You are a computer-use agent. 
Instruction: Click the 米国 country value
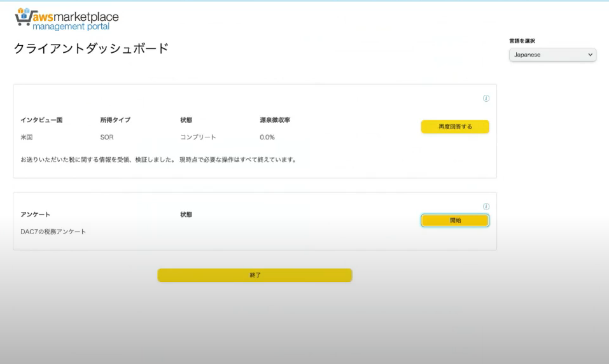(27, 137)
